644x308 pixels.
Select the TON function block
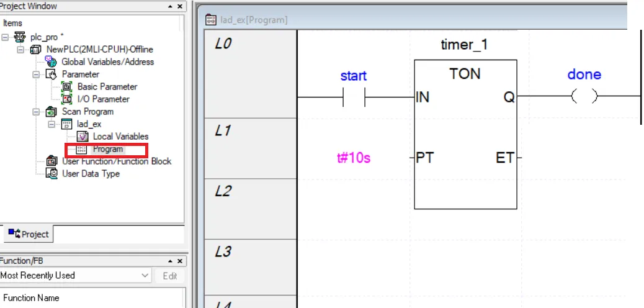click(x=465, y=134)
